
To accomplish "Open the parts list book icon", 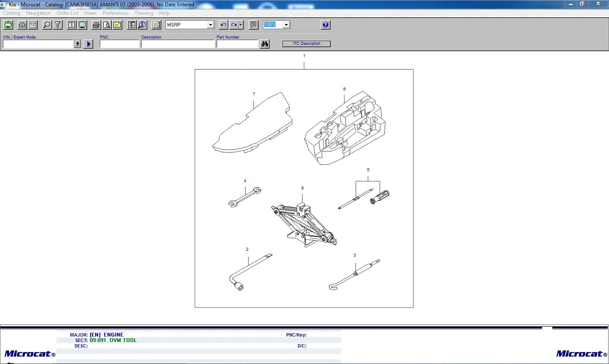I will tap(132, 25).
